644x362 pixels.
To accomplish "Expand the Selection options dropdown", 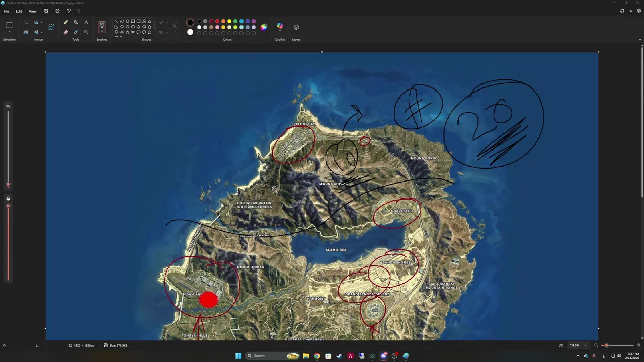I will (x=9, y=32).
